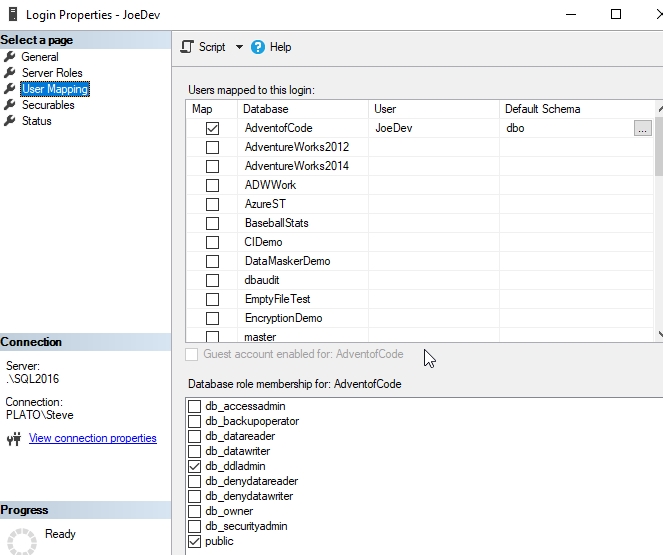Click the Server Roles wrench icon

pos(10,73)
